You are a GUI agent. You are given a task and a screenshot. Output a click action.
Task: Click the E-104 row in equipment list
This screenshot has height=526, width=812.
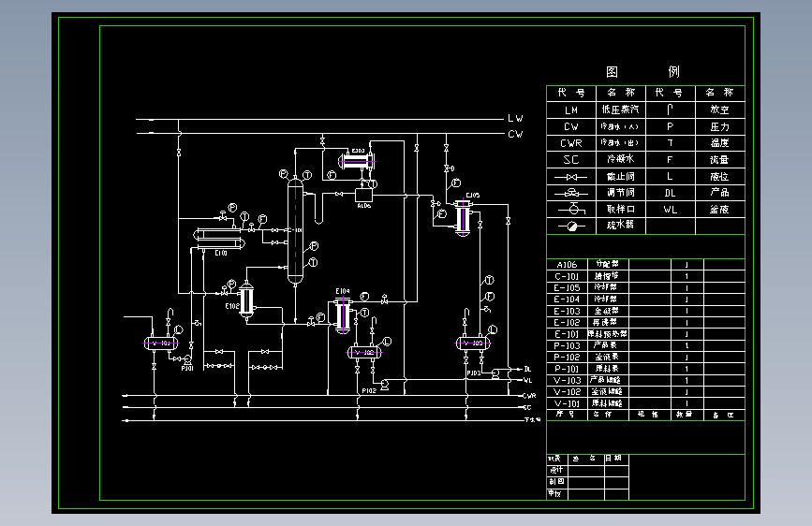[x=646, y=300]
